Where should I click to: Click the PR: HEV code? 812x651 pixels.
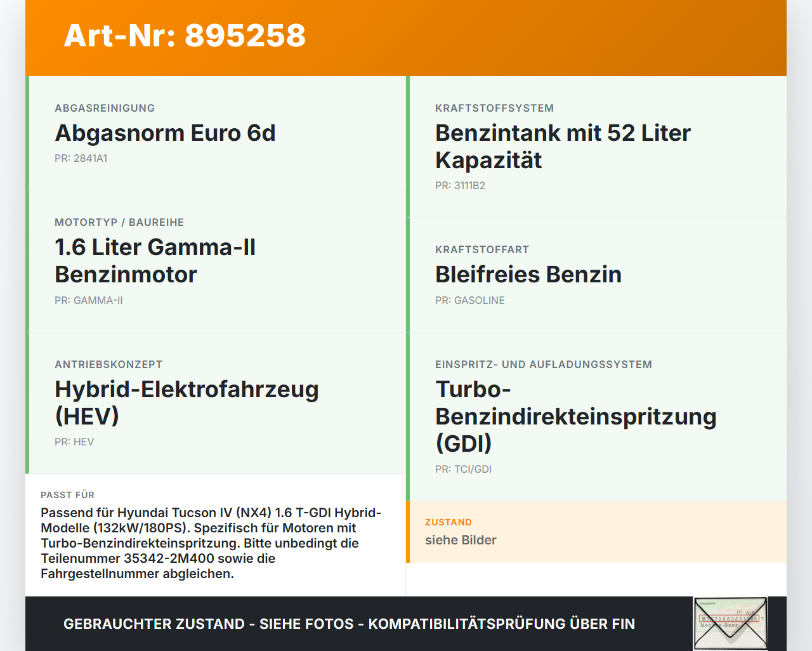tap(74, 442)
